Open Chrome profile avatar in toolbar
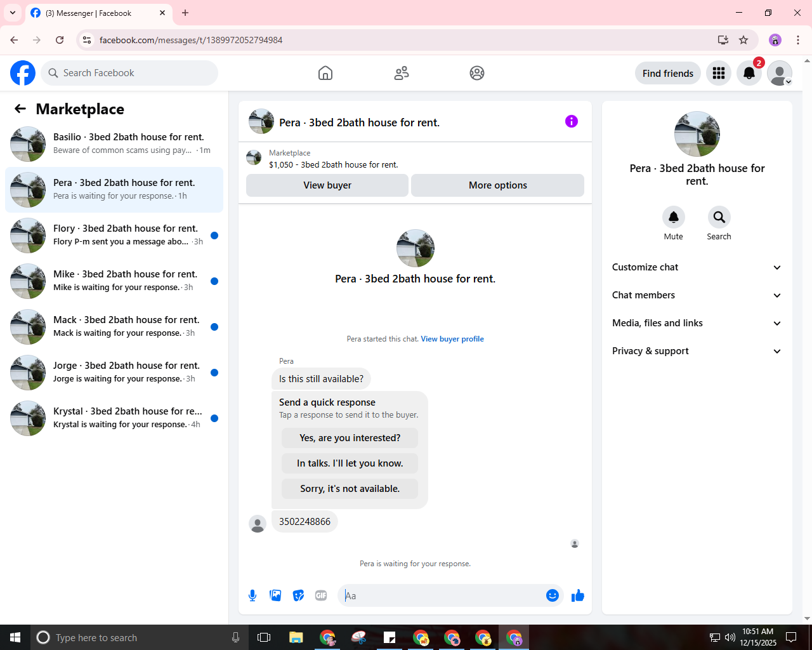Screen dimensions: 812x650 [775, 40]
